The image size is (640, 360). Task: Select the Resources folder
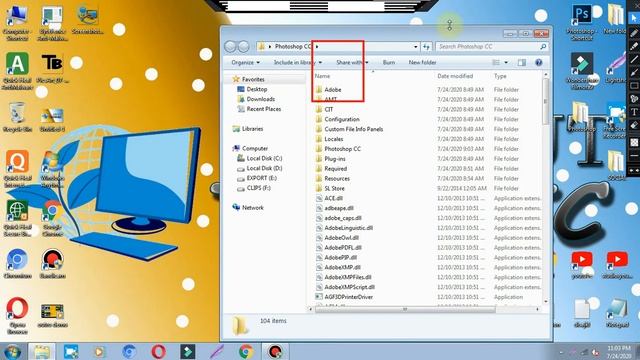pos(337,178)
